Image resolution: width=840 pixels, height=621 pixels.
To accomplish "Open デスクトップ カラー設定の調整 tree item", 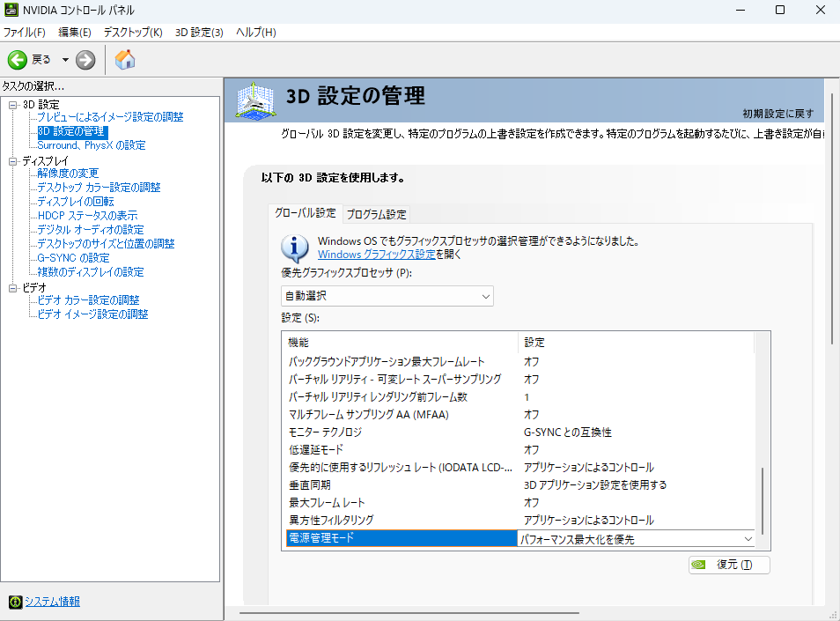I will (x=99, y=187).
